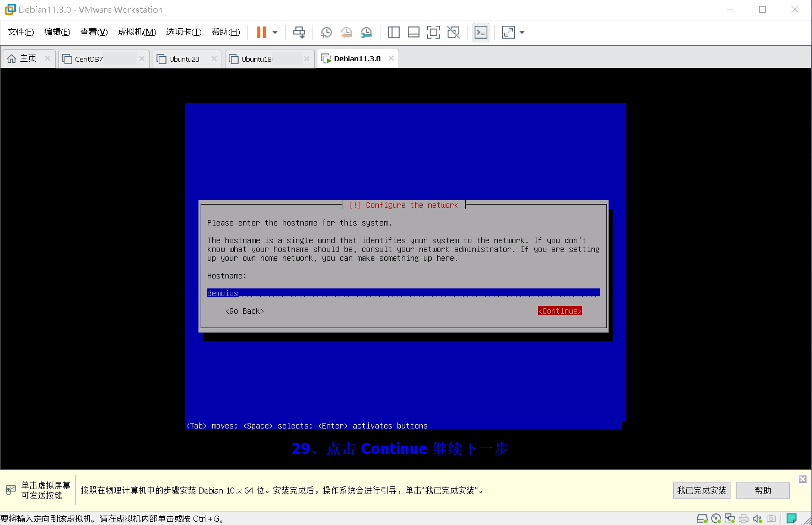Screen dimensions: 812x525
Task: Toggle the thumbnail bar view
Action: pos(413,33)
